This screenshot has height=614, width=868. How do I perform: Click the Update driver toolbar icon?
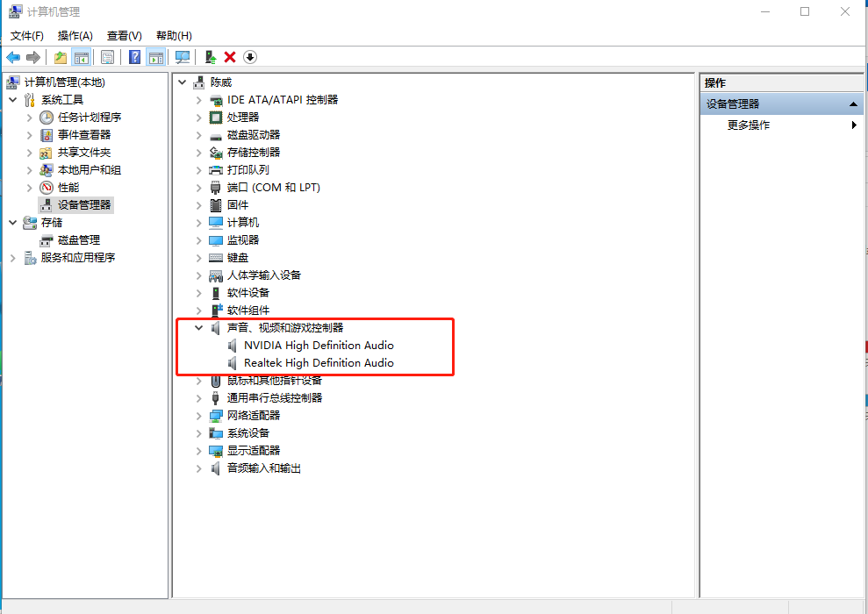coord(210,57)
